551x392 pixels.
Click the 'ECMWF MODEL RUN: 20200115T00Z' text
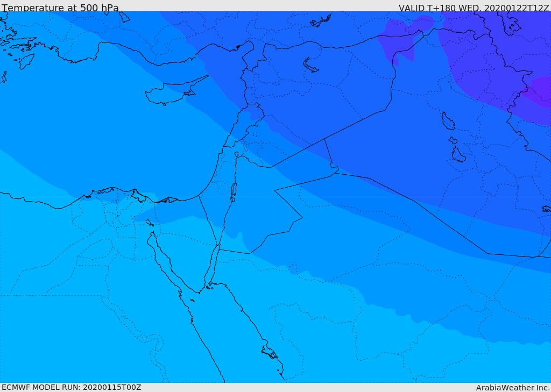[72, 388]
